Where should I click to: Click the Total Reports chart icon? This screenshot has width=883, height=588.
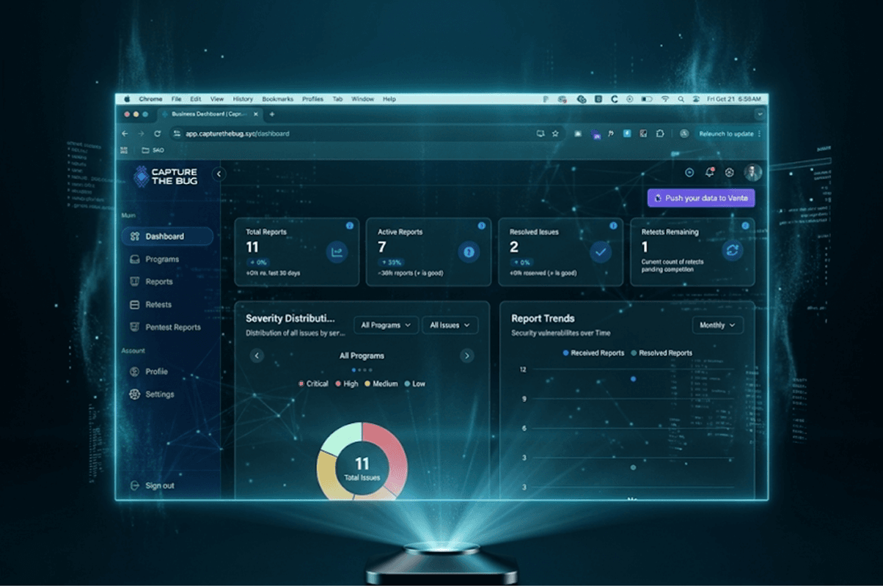click(337, 252)
